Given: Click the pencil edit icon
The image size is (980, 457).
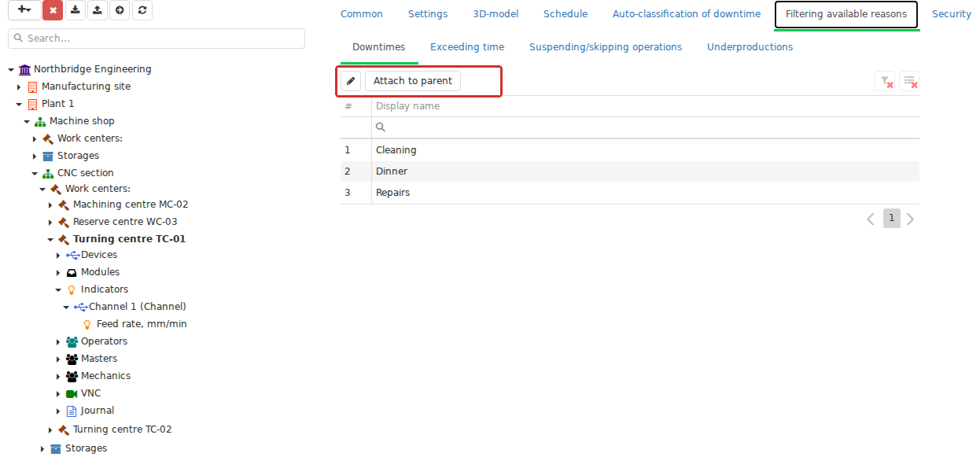Looking at the screenshot, I should point(351,81).
